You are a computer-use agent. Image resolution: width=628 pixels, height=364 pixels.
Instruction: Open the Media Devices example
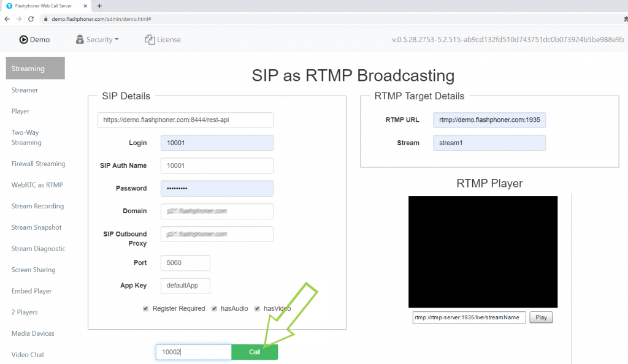click(33, 333)
